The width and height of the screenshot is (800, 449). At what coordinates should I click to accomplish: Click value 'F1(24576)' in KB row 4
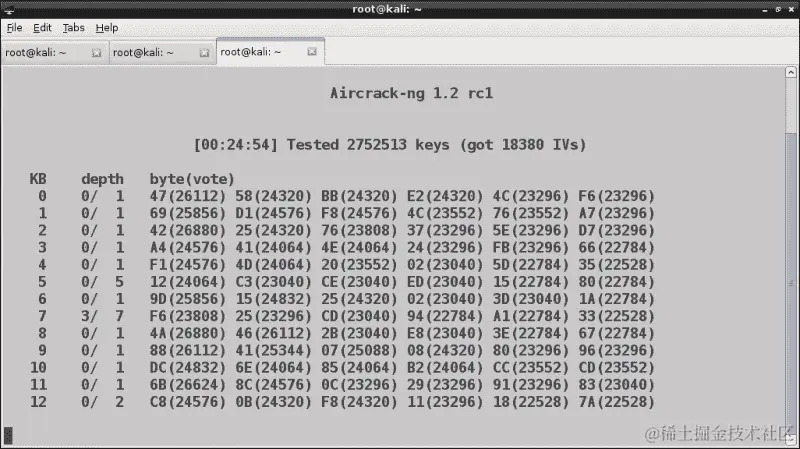click(x=187, y=265)
